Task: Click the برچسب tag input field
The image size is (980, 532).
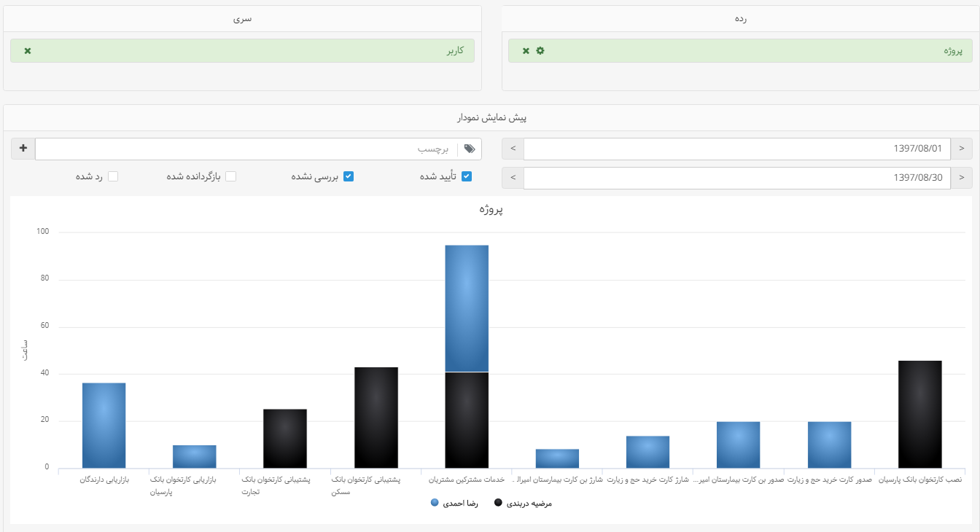Action: 248,149
